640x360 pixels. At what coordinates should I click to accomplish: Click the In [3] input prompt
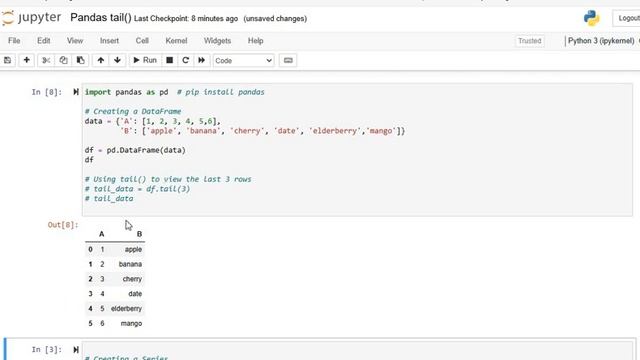point(47,350)
